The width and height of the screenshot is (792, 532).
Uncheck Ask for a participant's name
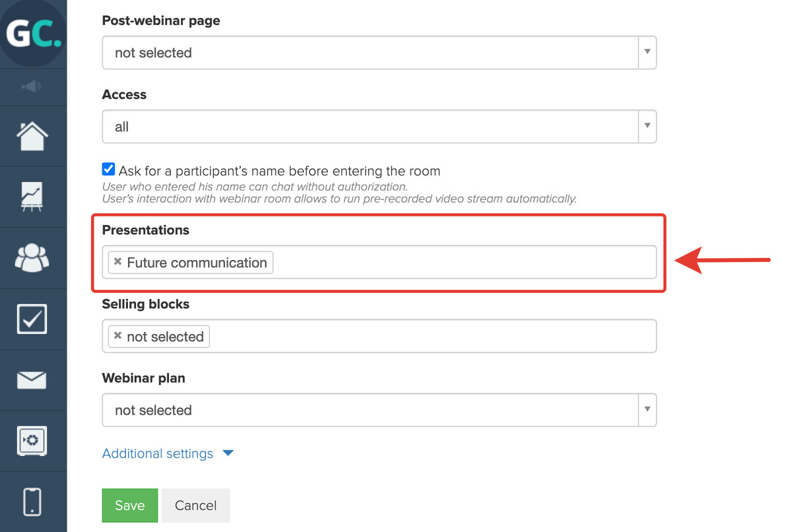pos(109,170)
